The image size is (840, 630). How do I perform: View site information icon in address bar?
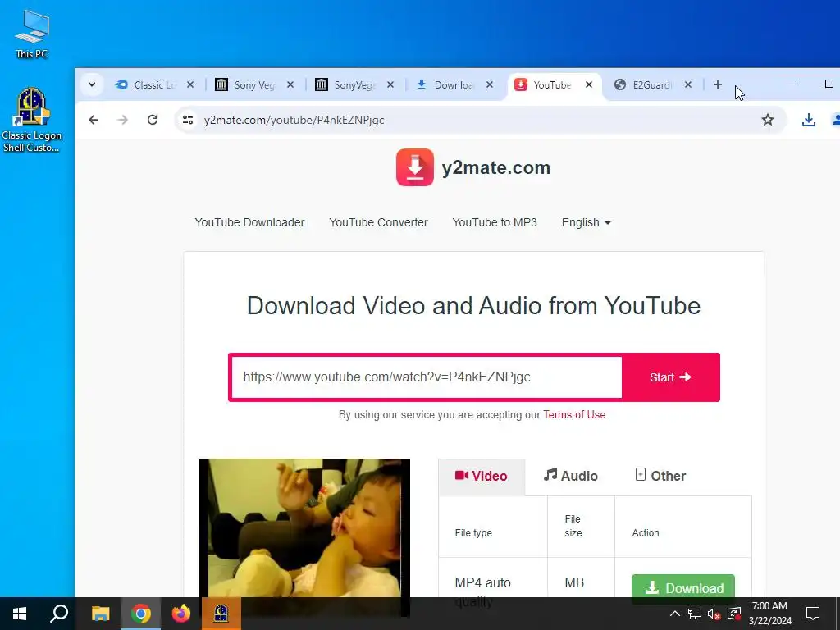(x=188, y=120)
